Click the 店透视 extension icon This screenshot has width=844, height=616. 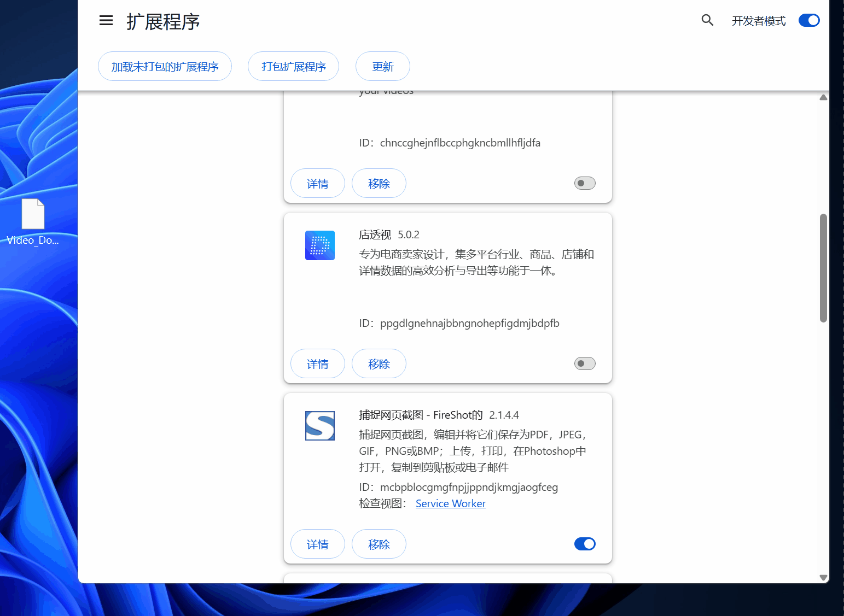319,245
